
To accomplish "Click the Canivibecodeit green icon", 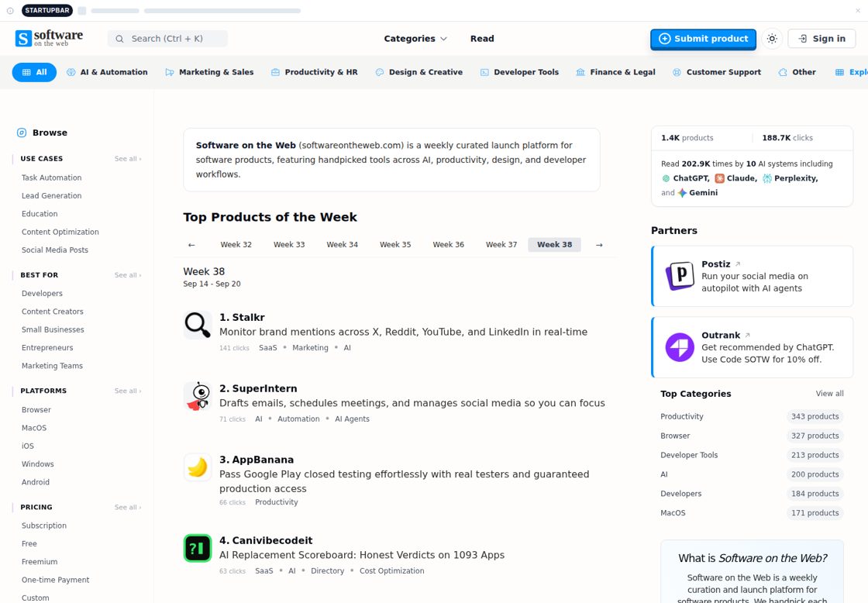I will (x=198, y=548).
